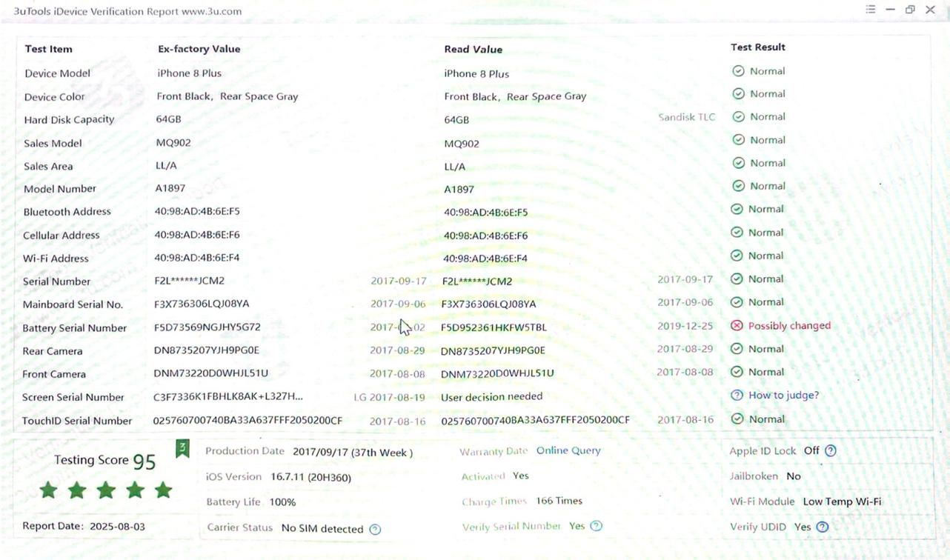Screen dimensions: 950x560
Task: Click the green check icon for Hard Disk Capacity
Action: pos(738,117)
